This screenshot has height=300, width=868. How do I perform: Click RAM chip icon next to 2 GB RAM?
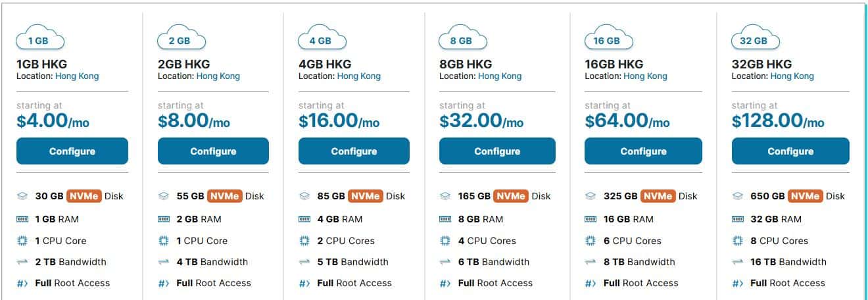164,219
